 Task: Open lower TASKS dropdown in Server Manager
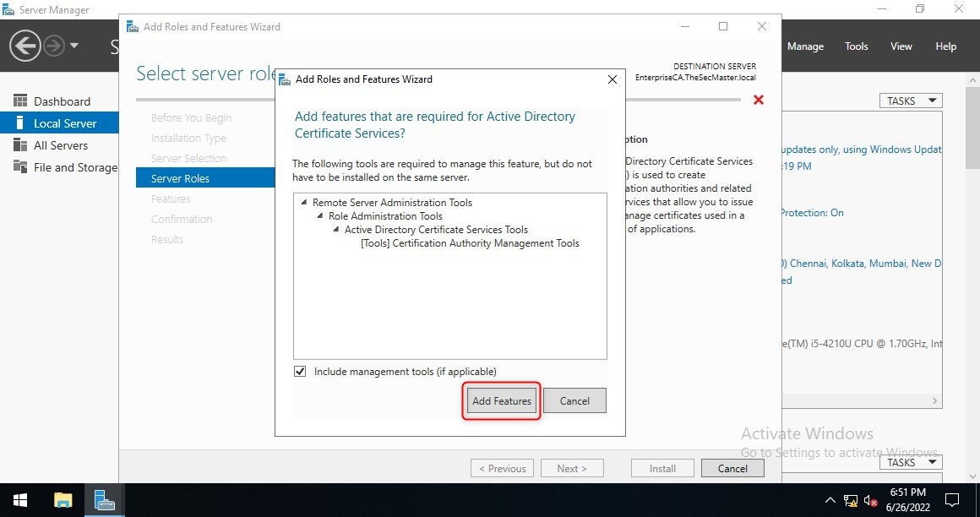click(911, 462)
